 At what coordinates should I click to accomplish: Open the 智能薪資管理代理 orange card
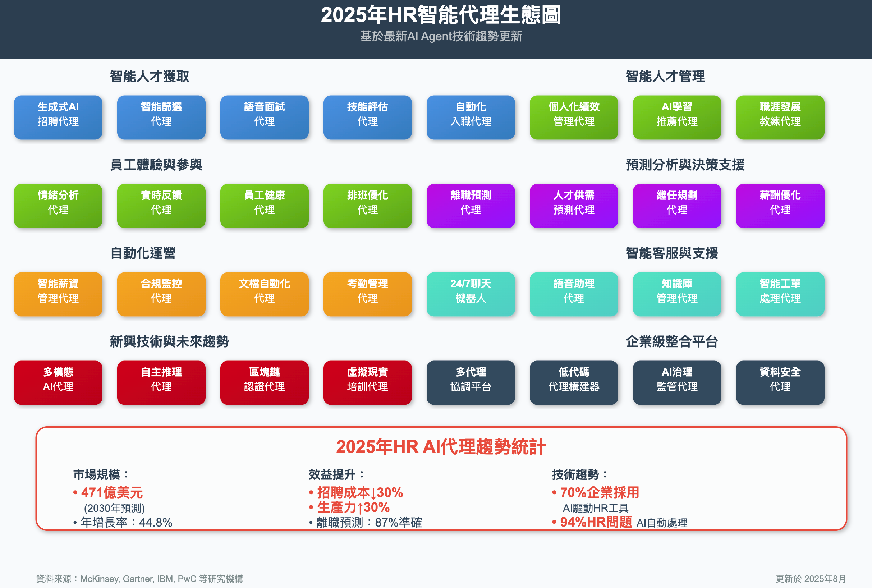58,294
